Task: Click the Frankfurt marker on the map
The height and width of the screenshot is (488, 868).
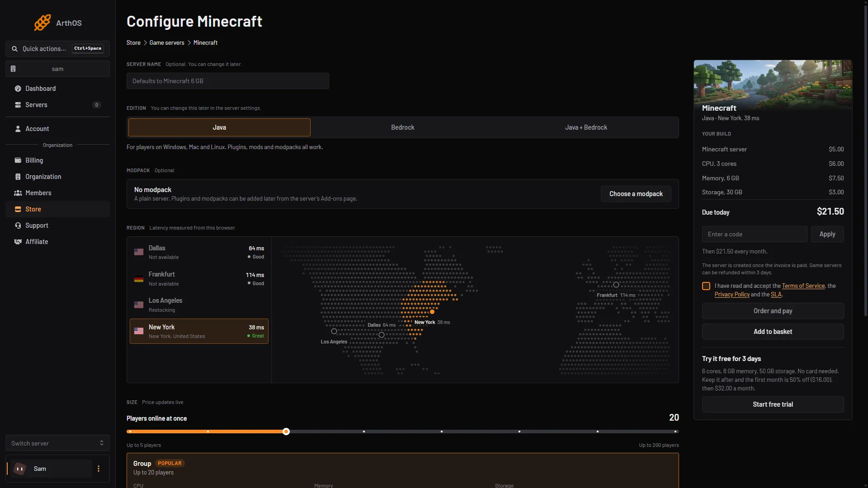Action: [616, 285]
